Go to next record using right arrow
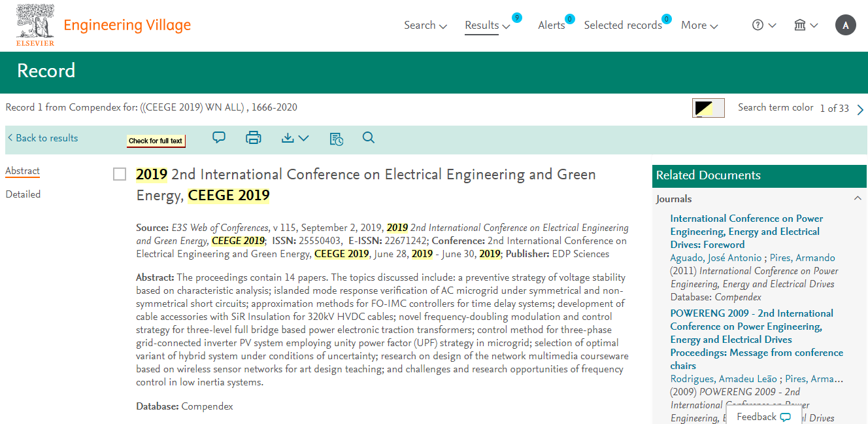Image resolution: width=868 pixels, height=424 pixels. click(860, 109)
